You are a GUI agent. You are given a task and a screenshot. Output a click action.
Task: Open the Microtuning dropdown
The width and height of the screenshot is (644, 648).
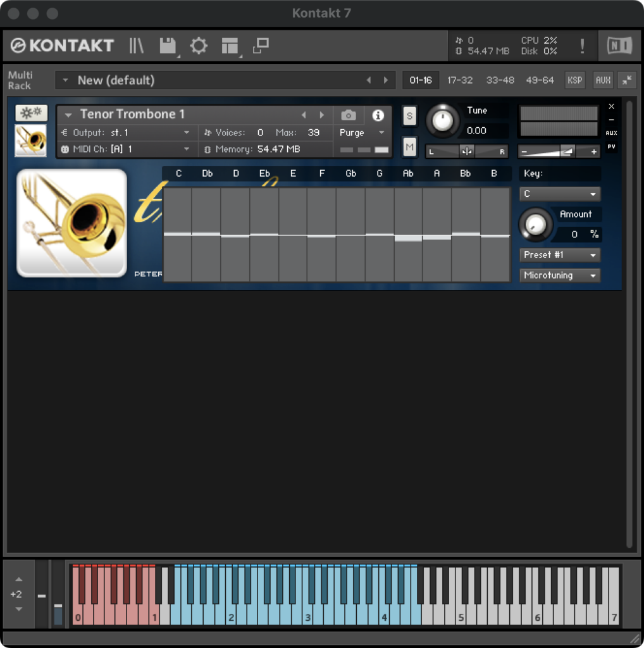(x=560, y=275)
